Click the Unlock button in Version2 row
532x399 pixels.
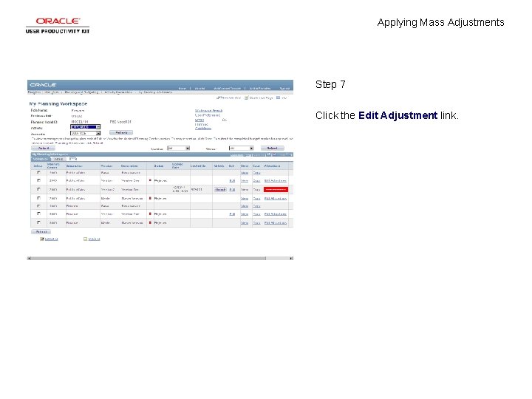pos(220,189)
